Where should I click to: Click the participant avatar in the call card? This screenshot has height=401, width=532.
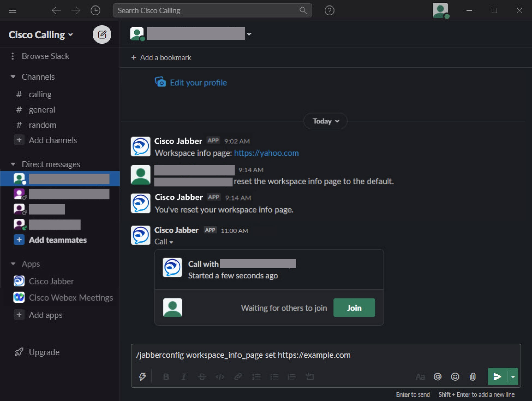[172, 308]
